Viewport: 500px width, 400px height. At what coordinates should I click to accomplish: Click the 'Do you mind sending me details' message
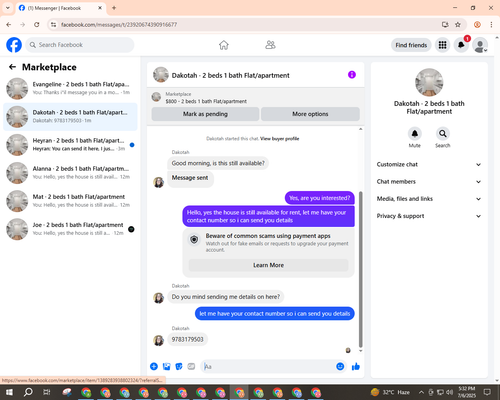point(226,297)
